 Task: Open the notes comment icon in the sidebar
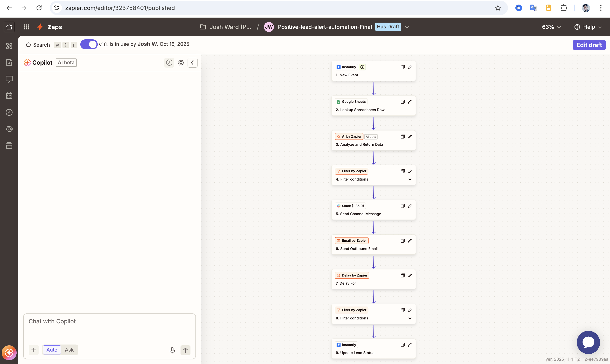(x=9, y=79)
